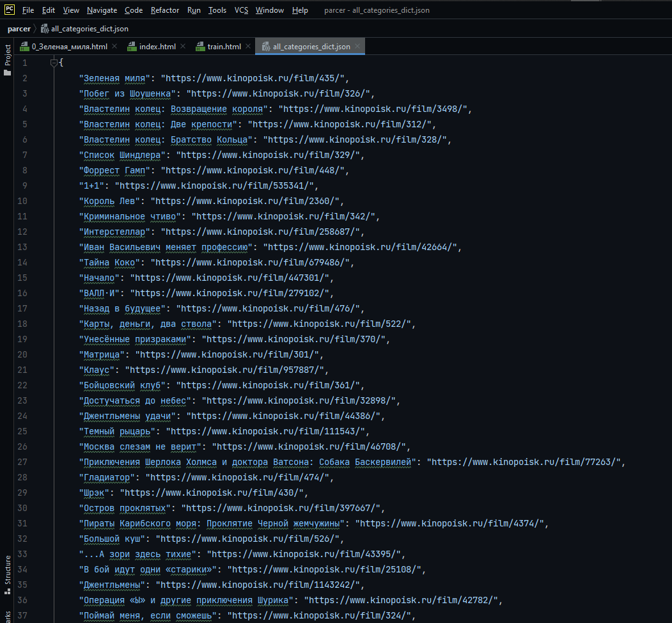The image size is (672, 623).
Task: Click the URL ending film/2360/
Action: click(245, 201)
